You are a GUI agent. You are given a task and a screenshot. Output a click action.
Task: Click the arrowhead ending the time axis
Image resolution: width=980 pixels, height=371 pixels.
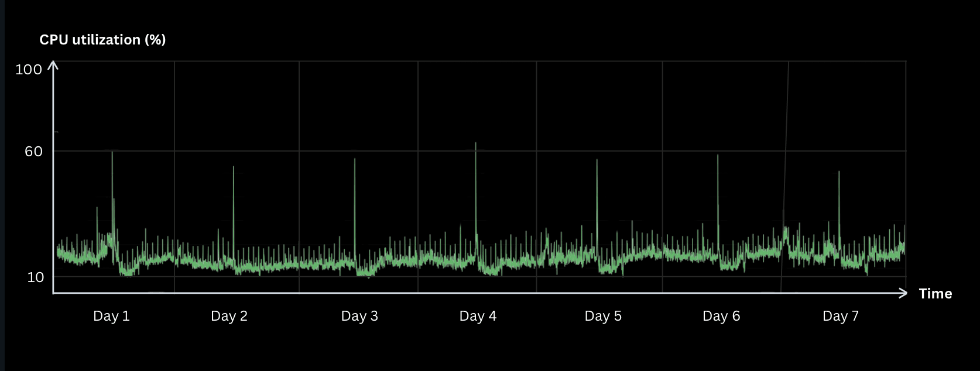pos(903,293)
